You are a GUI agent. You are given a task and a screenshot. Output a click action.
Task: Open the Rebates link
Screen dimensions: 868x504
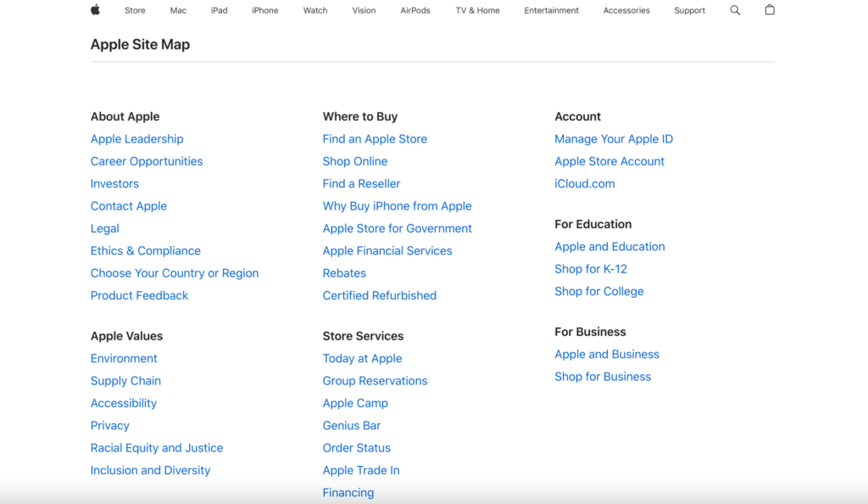(x=344, y=273)
